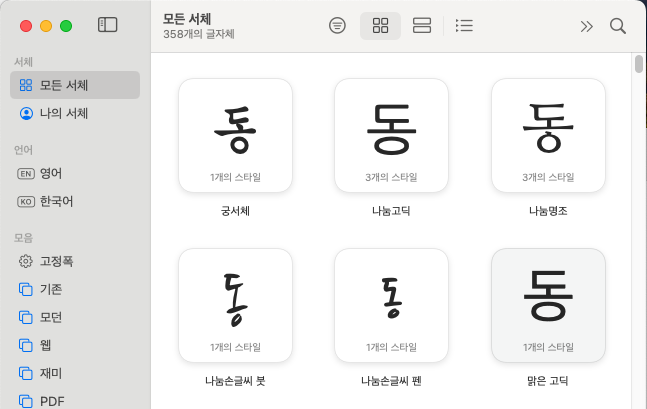The image size is (647, 409).
Task: Click the 나눔명조 font name label
Action: click(548, 211)
